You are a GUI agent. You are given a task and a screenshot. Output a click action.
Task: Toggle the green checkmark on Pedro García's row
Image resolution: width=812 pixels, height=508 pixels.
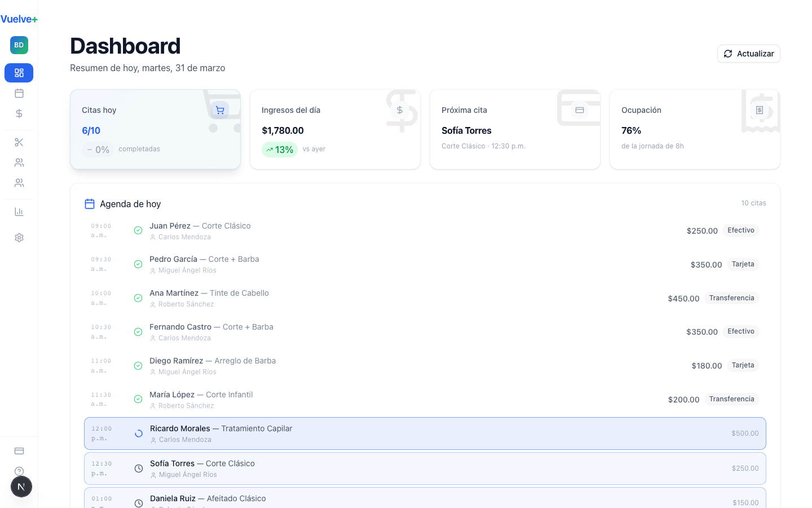pos(138,264)
